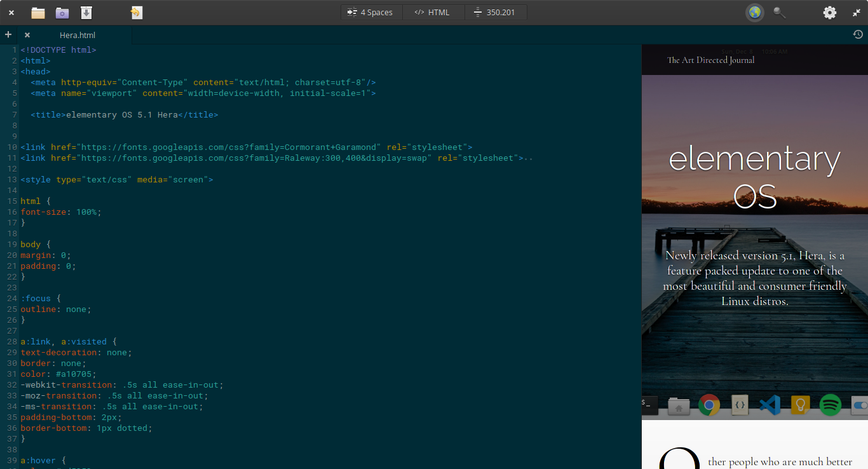Click the a:link, a:visited selector line
Screen dimensions: 868x469
coord(69,342)
